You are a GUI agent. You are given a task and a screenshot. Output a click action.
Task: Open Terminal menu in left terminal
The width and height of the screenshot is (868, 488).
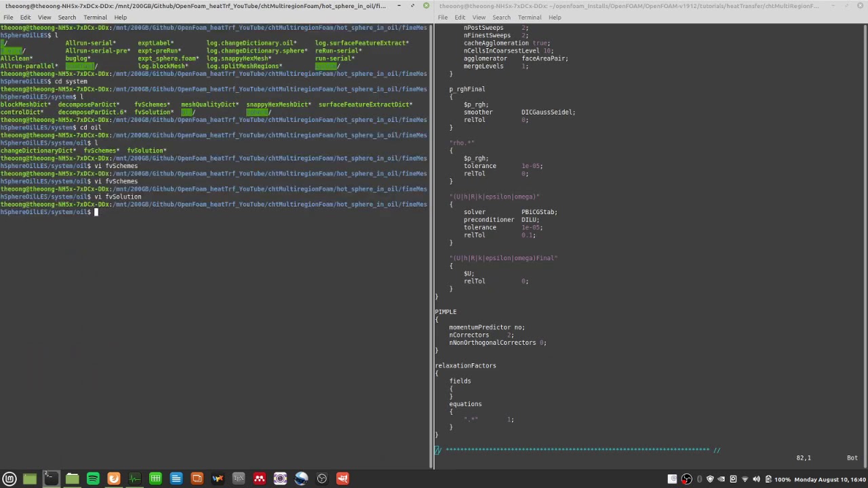(x=95, y=17)
